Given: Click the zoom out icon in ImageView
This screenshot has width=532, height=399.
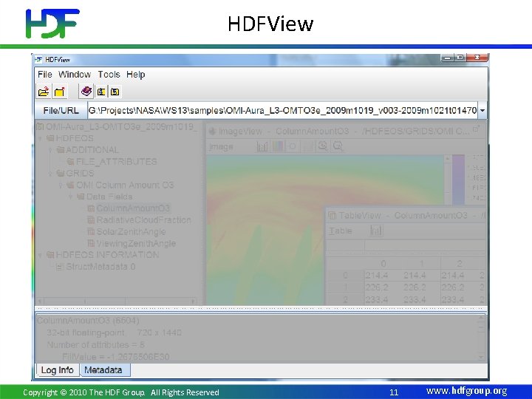Looking at the screenshot, I should [338, 146].
